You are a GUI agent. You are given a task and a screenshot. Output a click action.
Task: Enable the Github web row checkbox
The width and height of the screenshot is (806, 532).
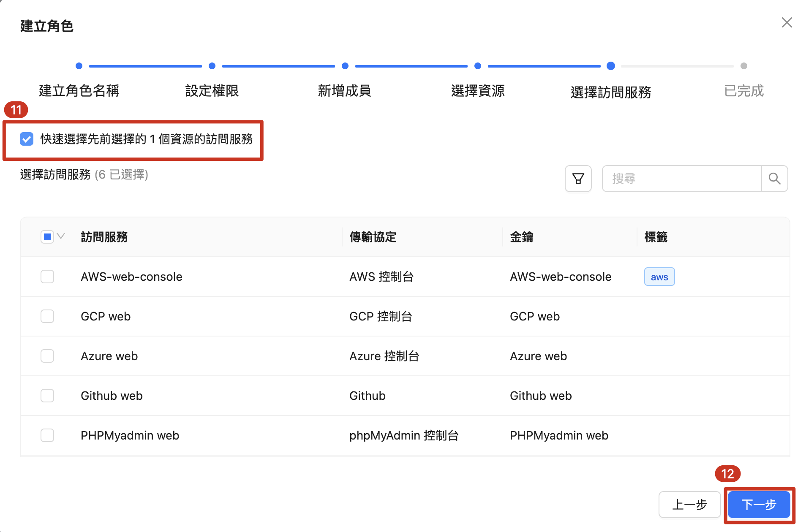coord(47,396)
